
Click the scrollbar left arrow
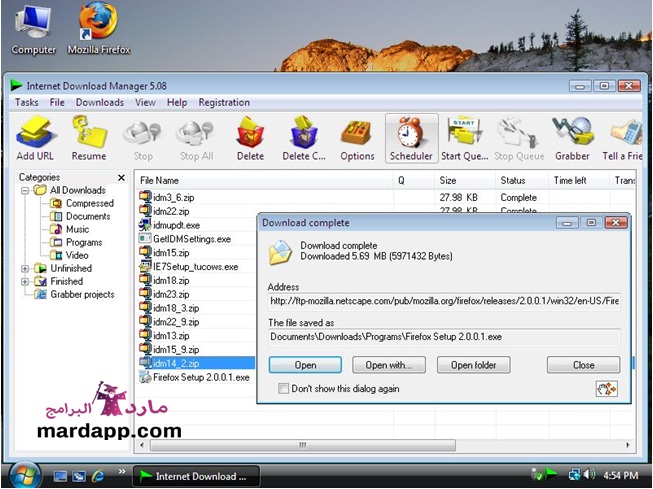coord(142,445)
